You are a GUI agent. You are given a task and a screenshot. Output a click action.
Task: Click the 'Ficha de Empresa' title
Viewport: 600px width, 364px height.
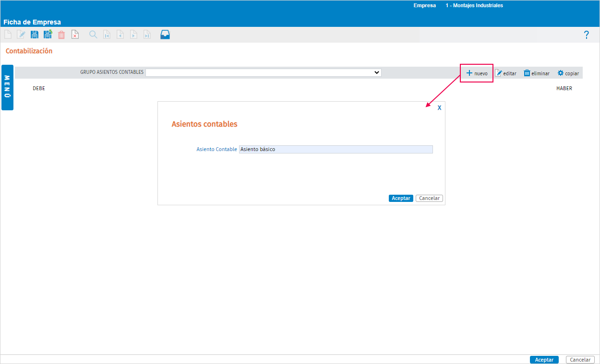coord(32,22)
